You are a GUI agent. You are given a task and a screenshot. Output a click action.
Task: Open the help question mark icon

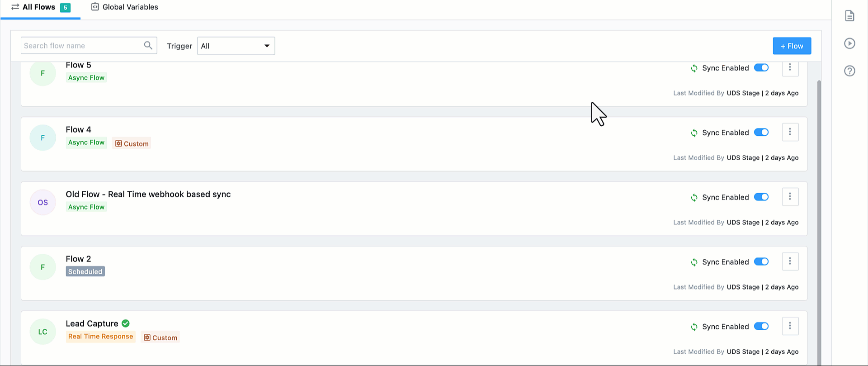[x=849, y=71]
